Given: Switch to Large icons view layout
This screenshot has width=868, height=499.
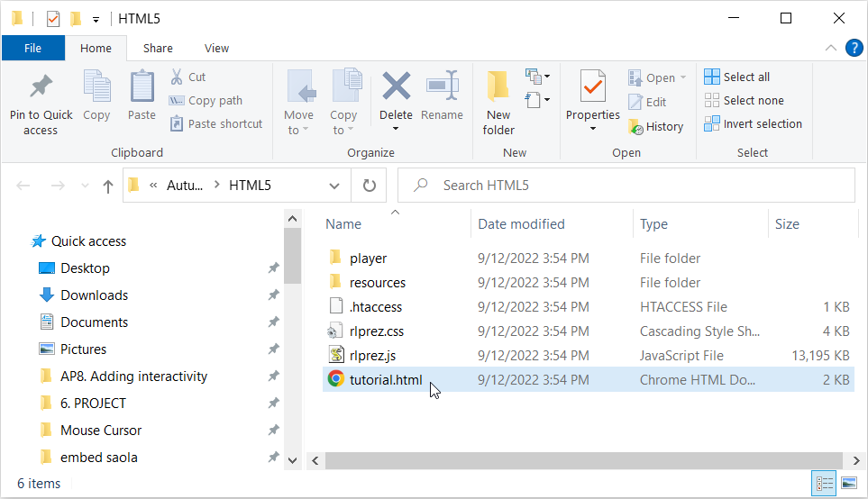Looking at the screenshot, I should pyautogui.click(x=849, y=484).
